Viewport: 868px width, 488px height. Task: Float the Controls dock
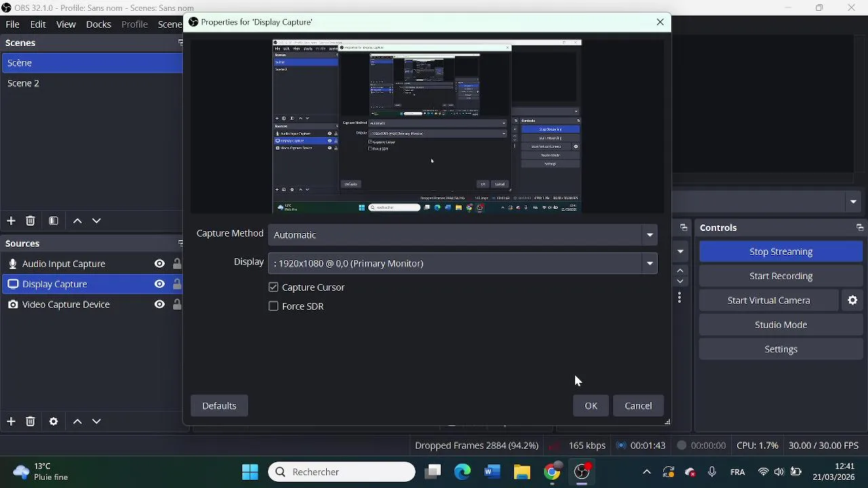pos(860,228)
